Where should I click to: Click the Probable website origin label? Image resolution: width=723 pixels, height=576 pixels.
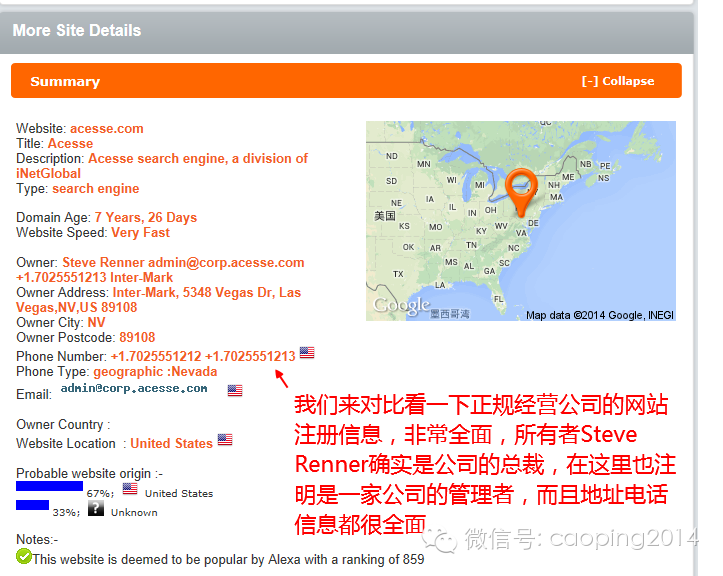point(89,474)
